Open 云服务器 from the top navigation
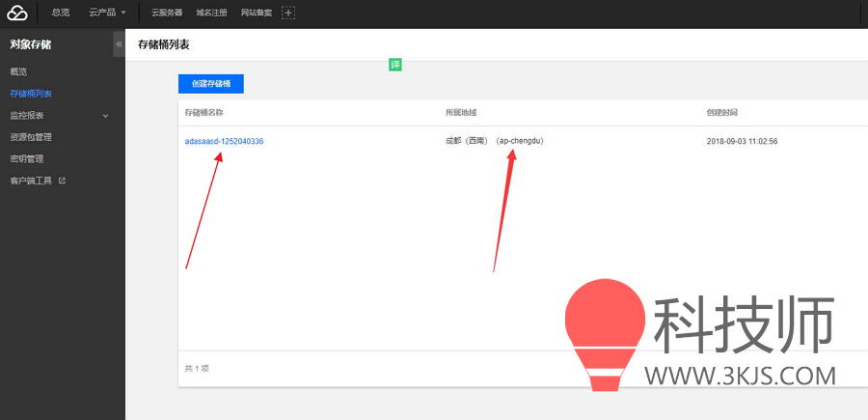Viewport: 868px width, 420px height. [x=167, y=13]
